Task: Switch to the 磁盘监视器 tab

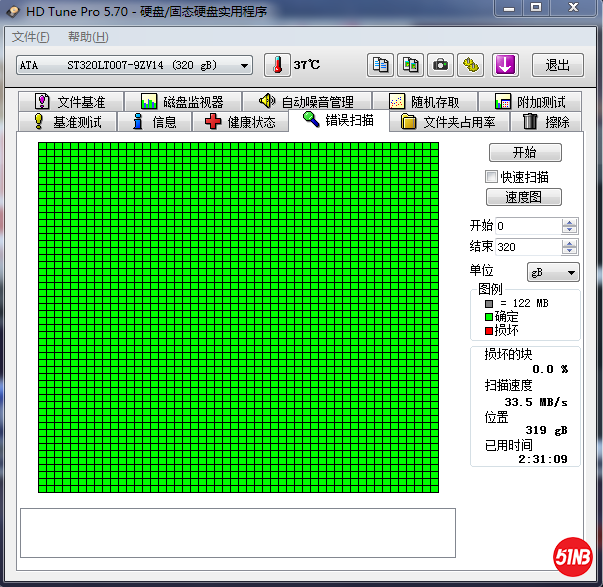Action: coord(183,102)
